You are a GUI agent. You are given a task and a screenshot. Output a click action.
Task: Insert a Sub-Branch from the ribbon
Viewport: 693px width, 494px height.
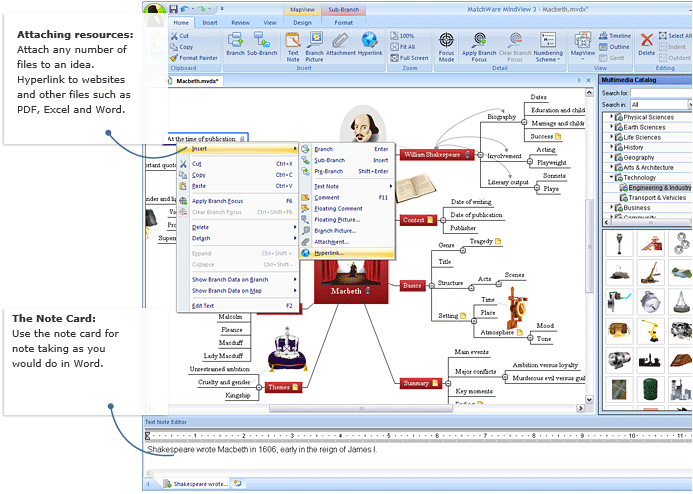[262, 44]
